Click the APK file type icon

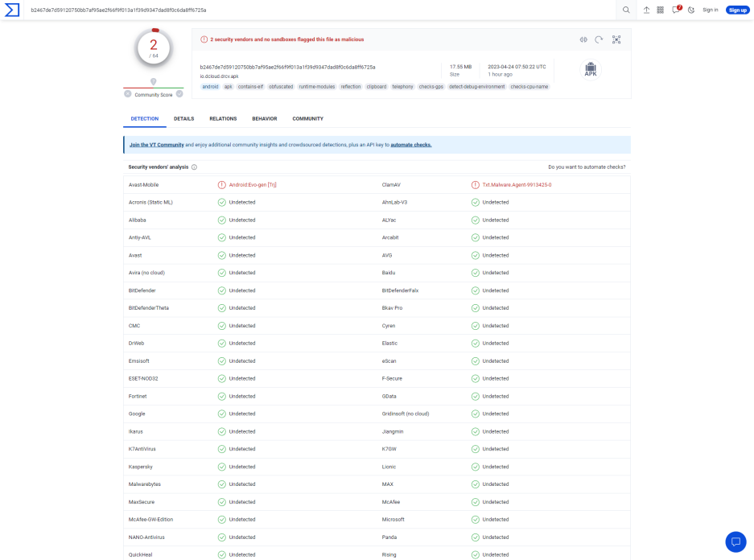coord(591,70)
